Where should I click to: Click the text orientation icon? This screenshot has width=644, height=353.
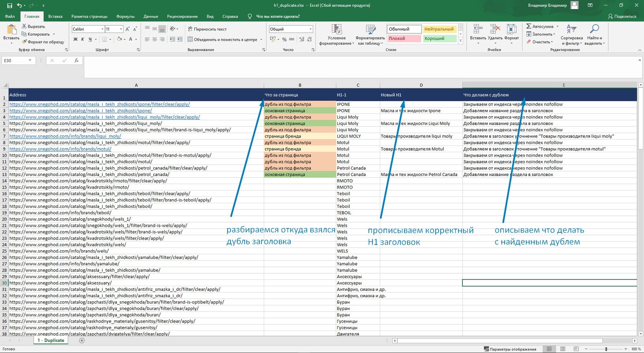pyautogui.click(x=173, y=29)
